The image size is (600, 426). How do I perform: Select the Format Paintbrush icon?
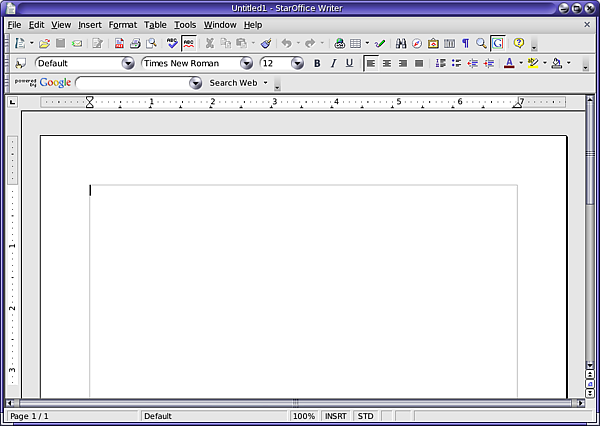coord(266,43)
